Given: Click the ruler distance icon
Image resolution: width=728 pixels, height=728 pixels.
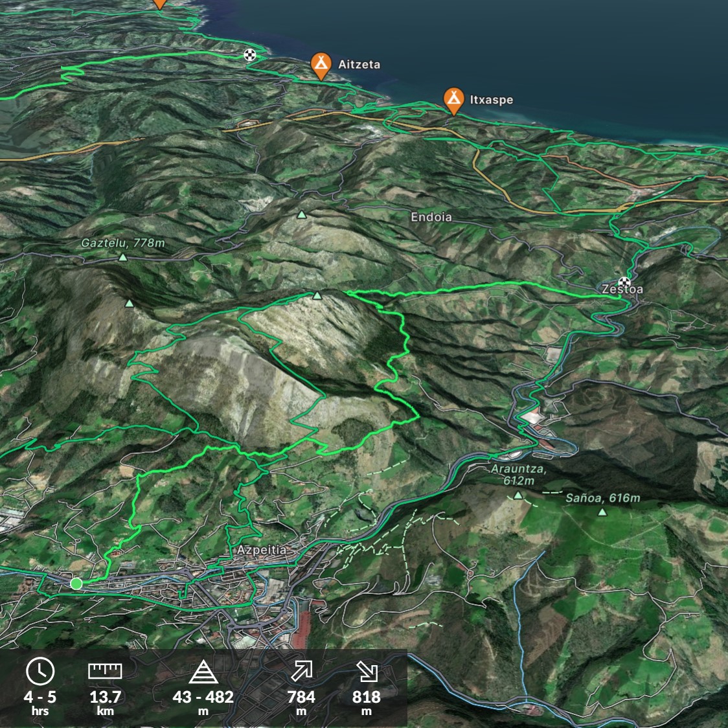Looking at the screenshot, I should click(x=105, y=672).
